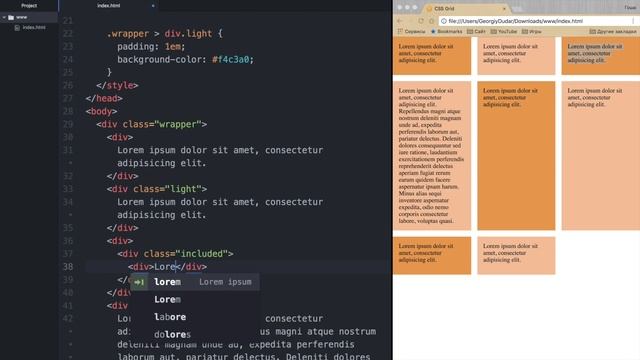Open the Игры bookmarks folder

click(532, 31)
